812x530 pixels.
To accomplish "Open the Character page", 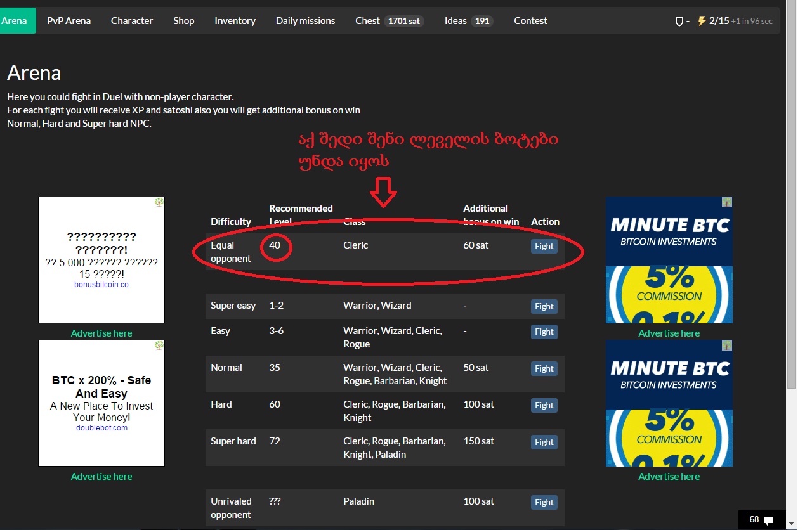I will click(x=132, y=21).
